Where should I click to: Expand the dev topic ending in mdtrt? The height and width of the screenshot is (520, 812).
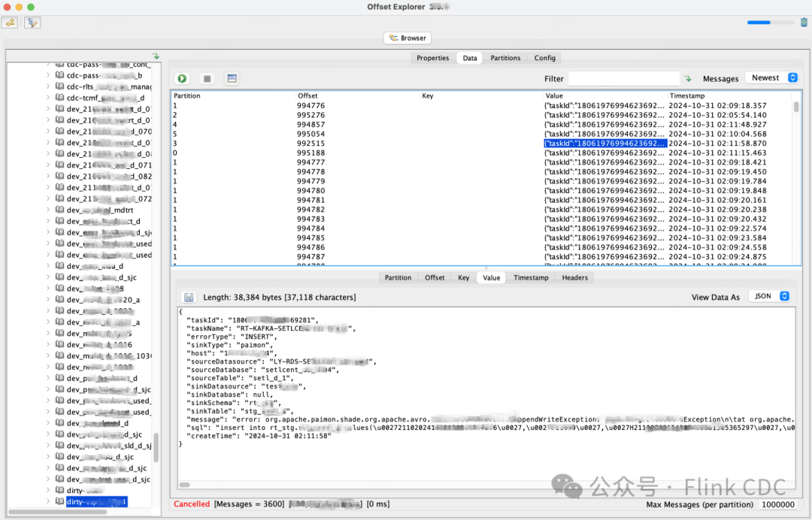pos(48,210)
